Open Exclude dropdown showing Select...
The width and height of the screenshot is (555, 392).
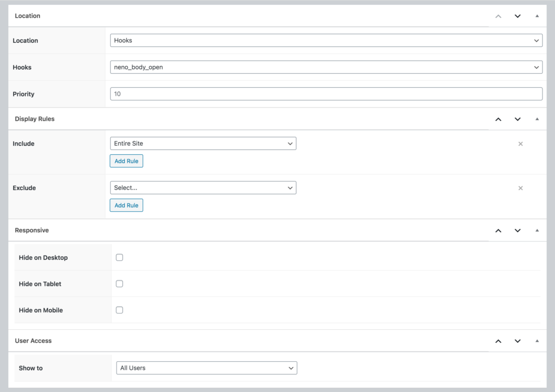point(203,188)
